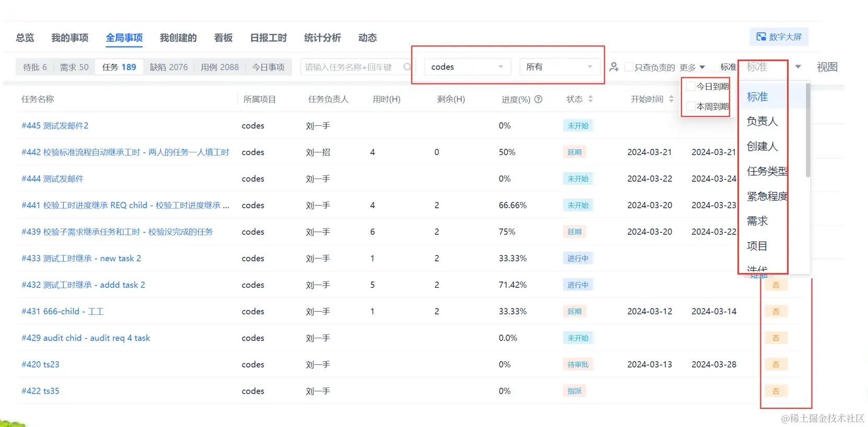
Task: Click 延期 status tag of #442
Action: click(574, 152)
